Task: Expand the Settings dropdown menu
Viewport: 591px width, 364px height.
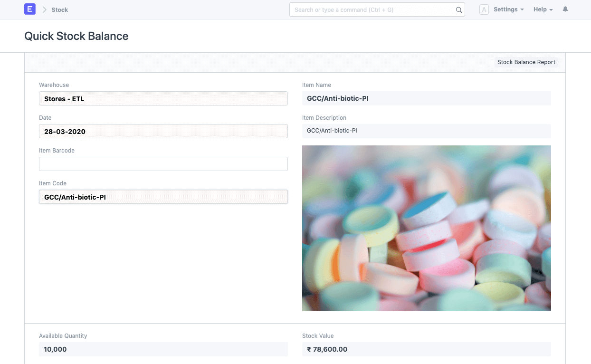Action: (508, 10)
